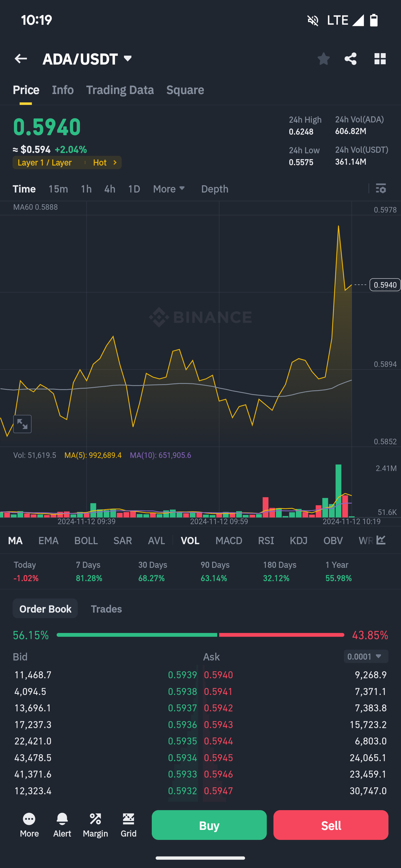401x868 pixels.
Task: Enable the KDJ sub-indicator
Action: pyautogui.click(x=299, y=541)
